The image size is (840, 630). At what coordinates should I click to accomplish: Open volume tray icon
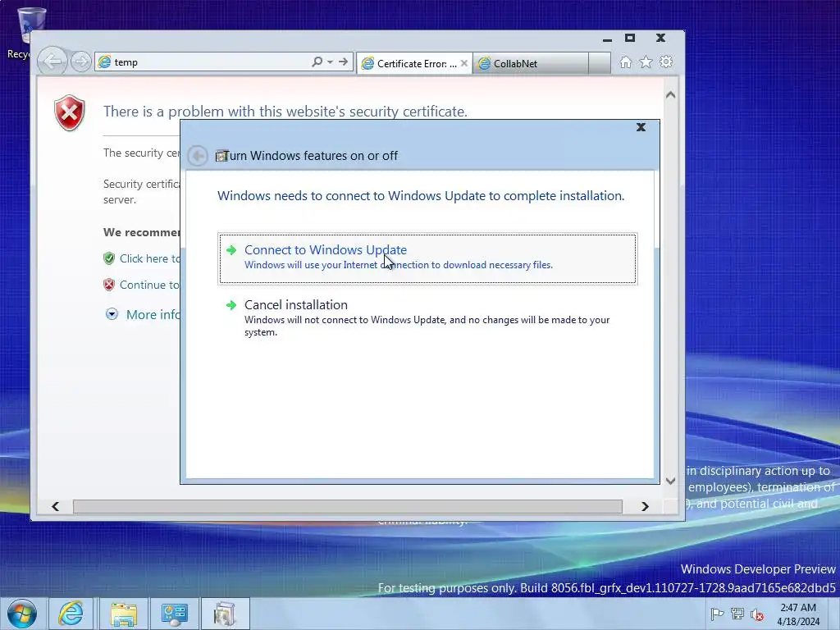[757, 614]
